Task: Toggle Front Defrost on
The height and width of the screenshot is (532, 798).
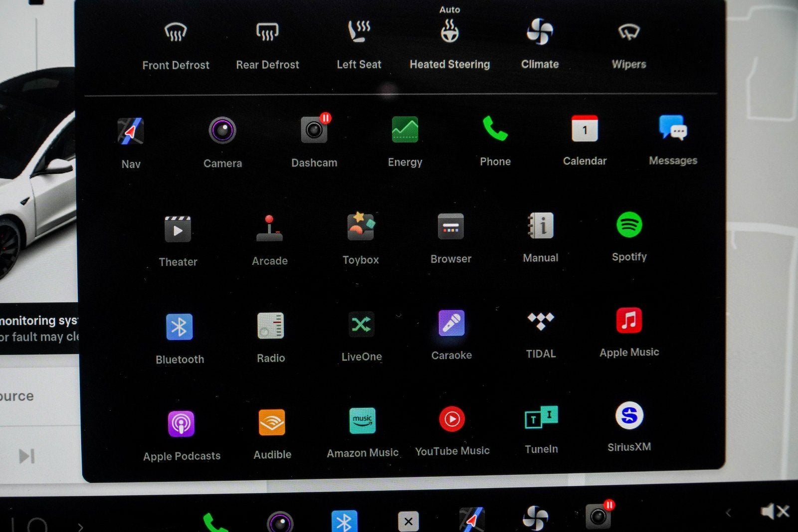Action: [176, 33]
